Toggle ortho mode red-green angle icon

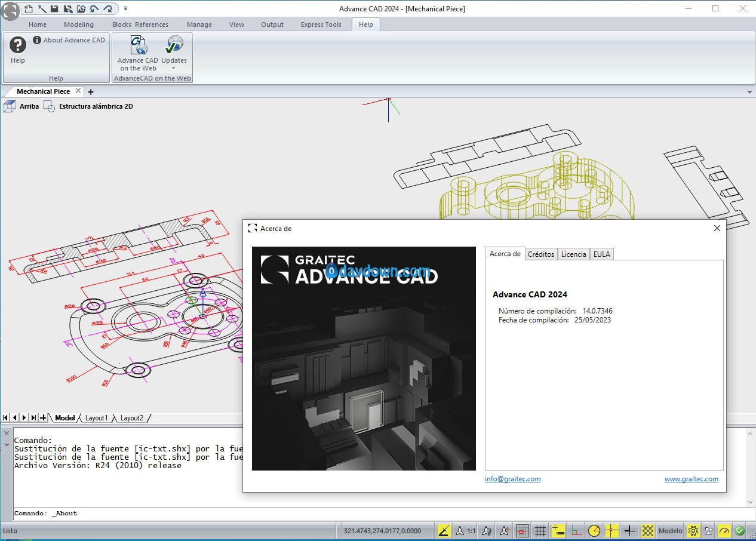pos(576,530)
